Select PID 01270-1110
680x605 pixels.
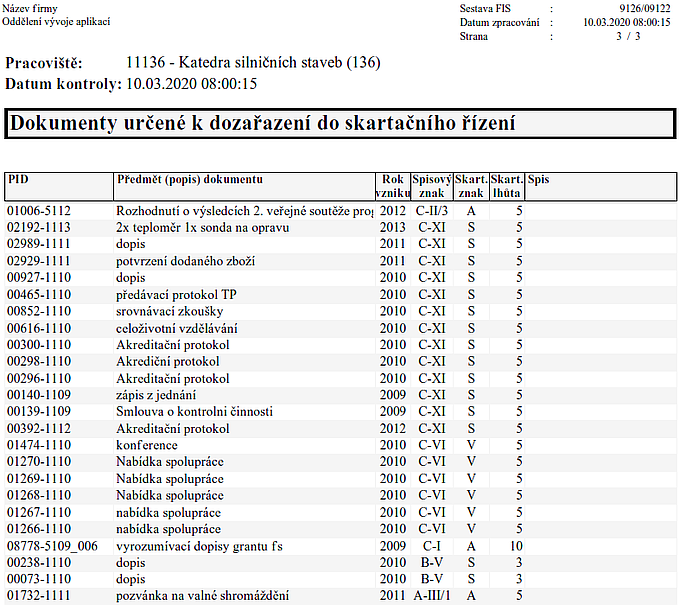click(x=39, y=462)
